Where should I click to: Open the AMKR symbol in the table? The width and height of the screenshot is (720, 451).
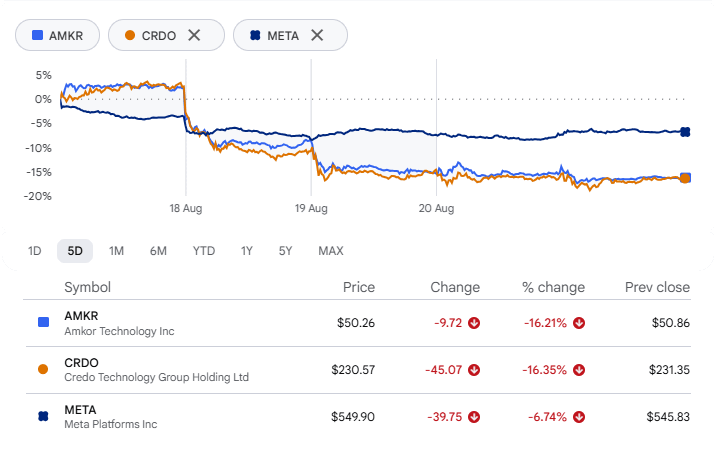(x=81, y=316)
